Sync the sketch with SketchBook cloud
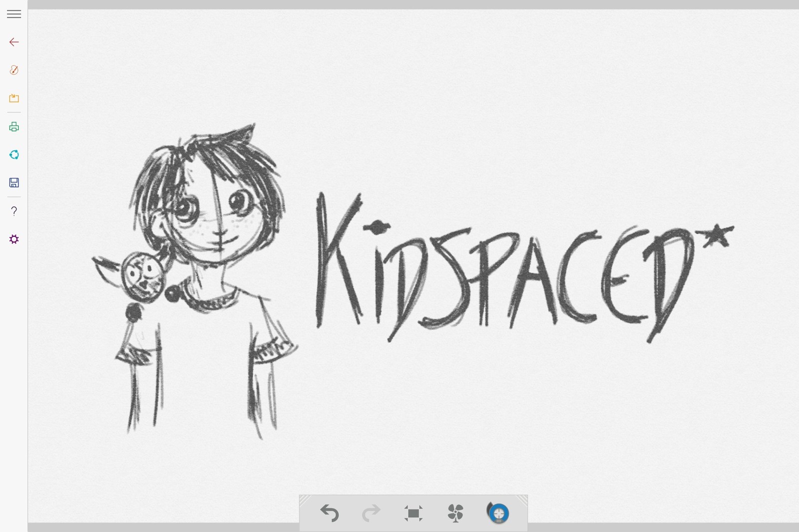 (x=13, y=155)
